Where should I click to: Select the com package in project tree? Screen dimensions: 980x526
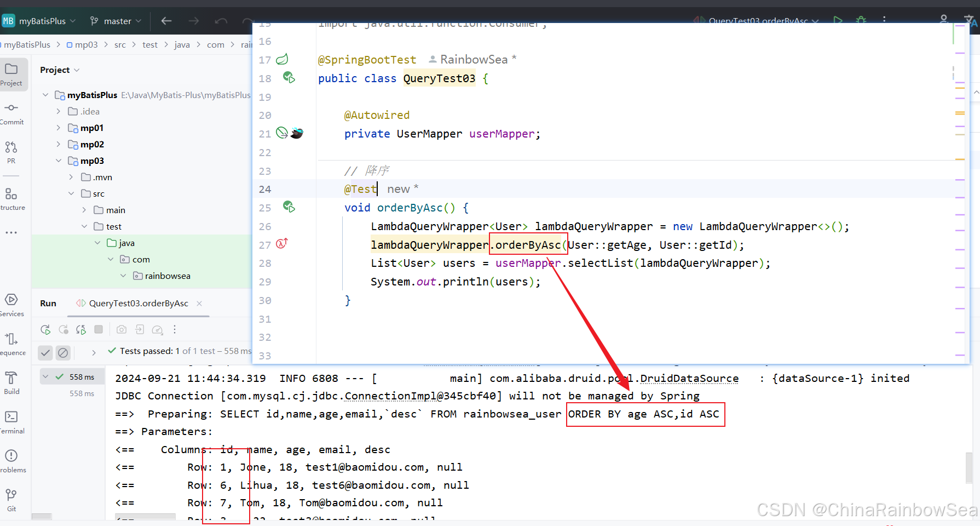pos(141,259)
